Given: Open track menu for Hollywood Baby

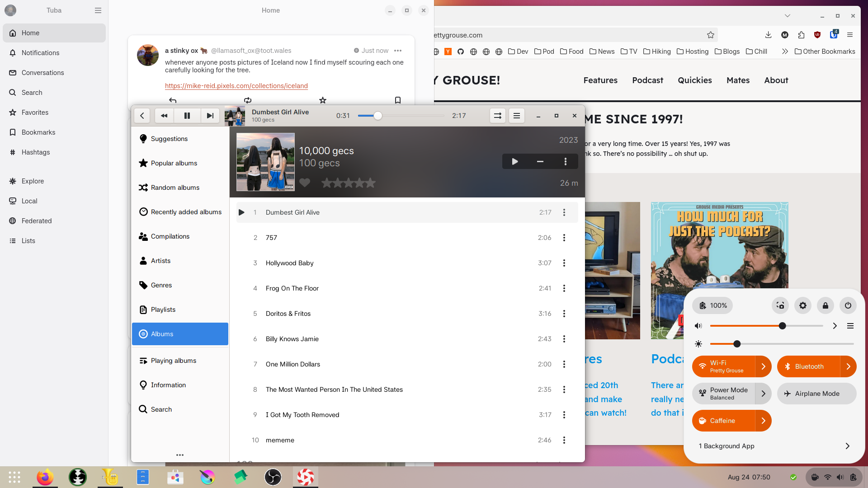Looking at the screenshot, I should [x=564, y=263].
